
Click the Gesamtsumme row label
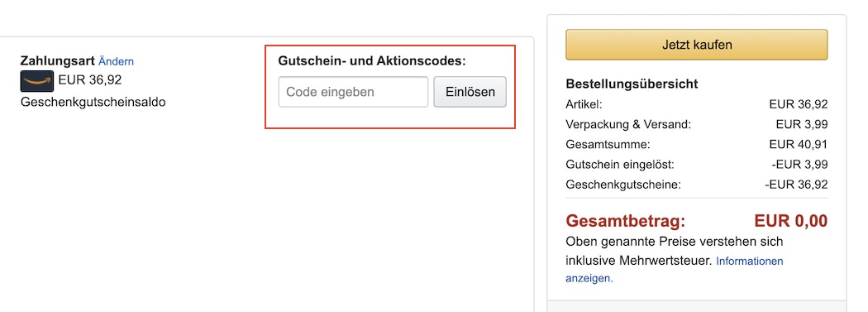point(608,145)
